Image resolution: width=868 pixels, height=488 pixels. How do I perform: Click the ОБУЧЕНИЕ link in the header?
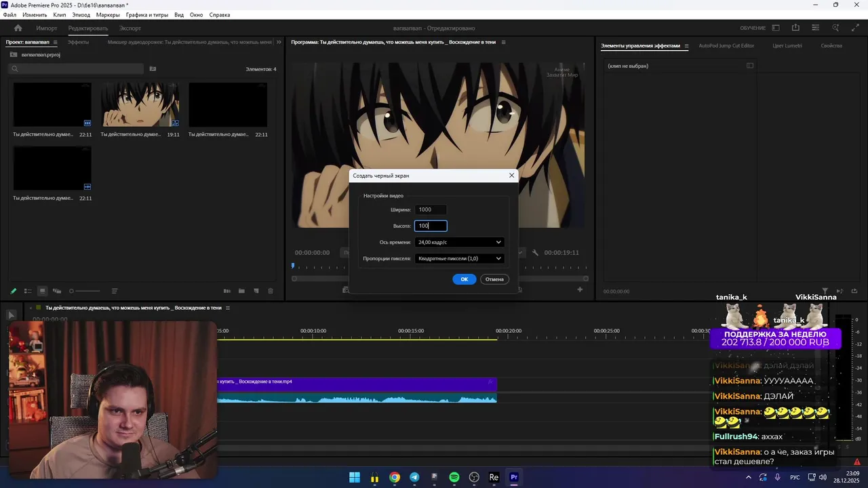tap(753, 28)
